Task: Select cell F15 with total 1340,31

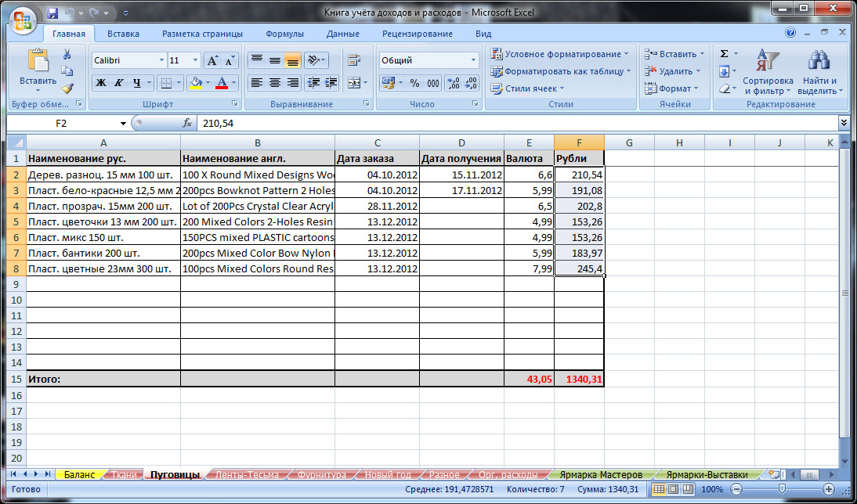Action: 579,379
